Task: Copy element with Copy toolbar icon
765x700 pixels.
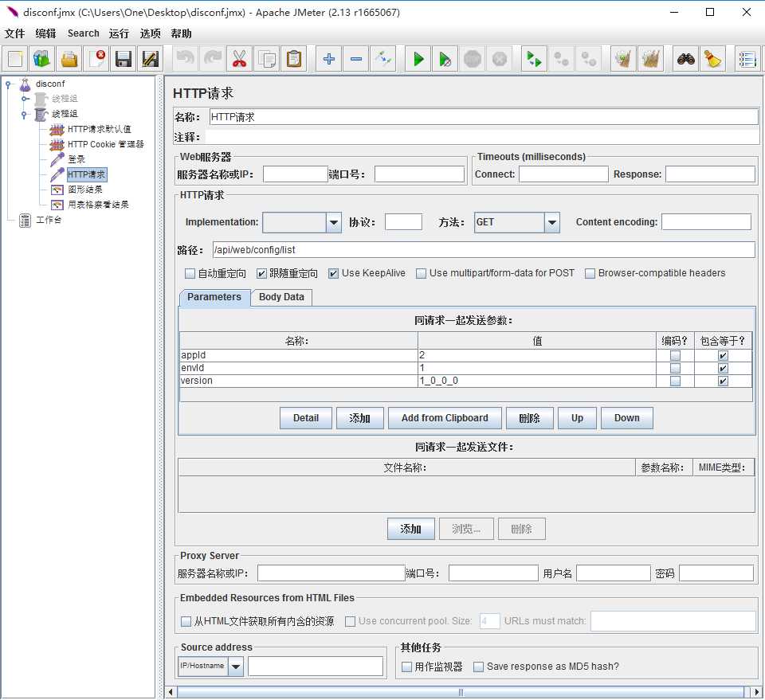Action: pos(267,59)
